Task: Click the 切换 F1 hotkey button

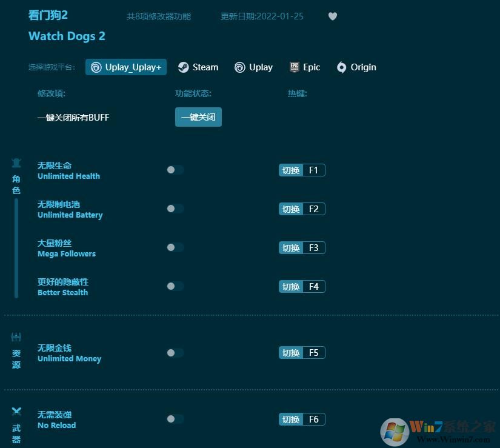Action: pyautogui.click(x=302, y=170)
